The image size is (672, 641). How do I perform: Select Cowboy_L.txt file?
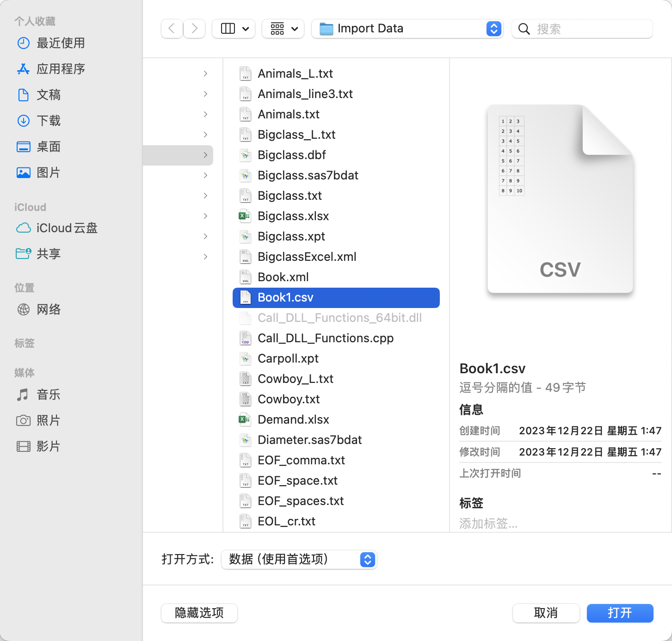tap(336, 379)
